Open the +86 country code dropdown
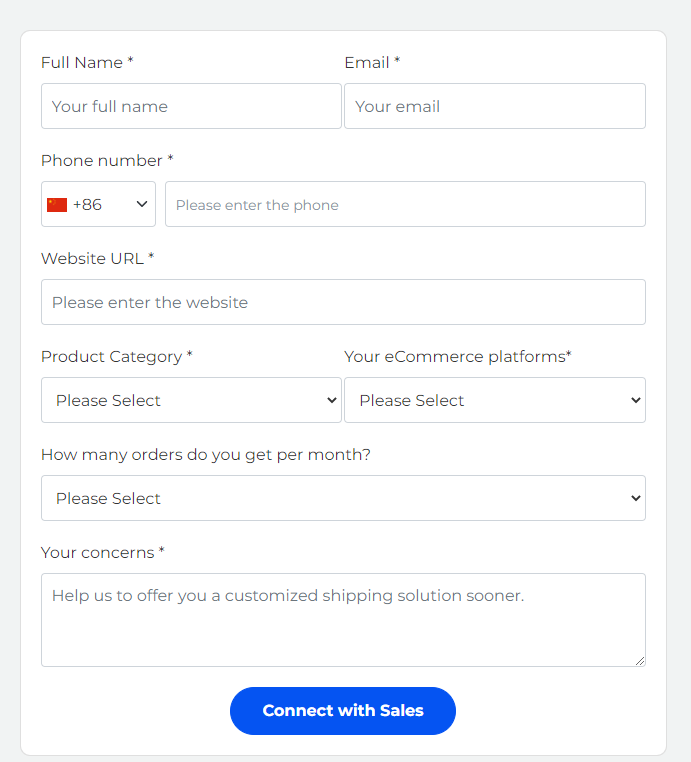Screen dimensions: 691x762 98,204
